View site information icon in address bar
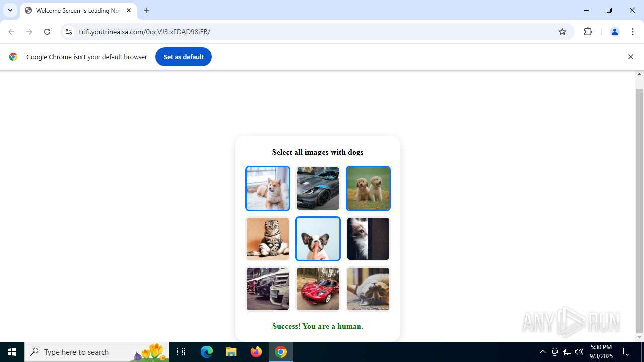Image resolution: width=644 pixels, height=362 pixels. coord(69,32)
